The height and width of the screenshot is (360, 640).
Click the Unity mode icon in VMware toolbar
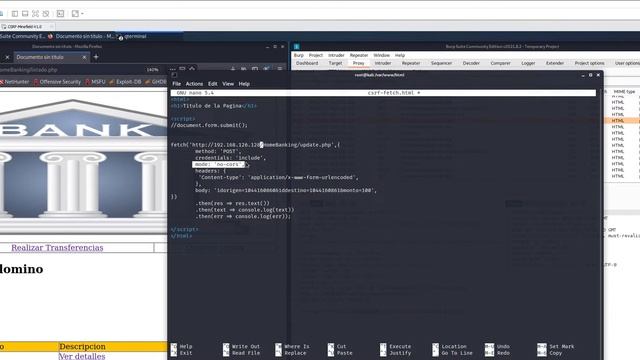[x=46, y=13]
